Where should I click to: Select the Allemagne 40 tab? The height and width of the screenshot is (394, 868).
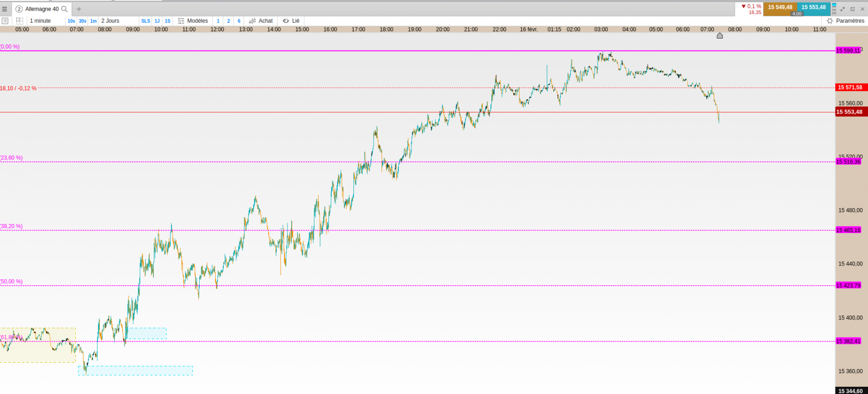[x=41, y=9]
